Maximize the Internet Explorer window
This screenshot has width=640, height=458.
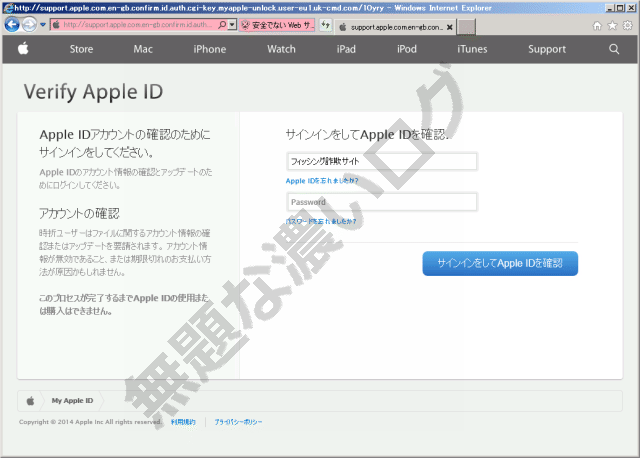click(x=620, y=8)
